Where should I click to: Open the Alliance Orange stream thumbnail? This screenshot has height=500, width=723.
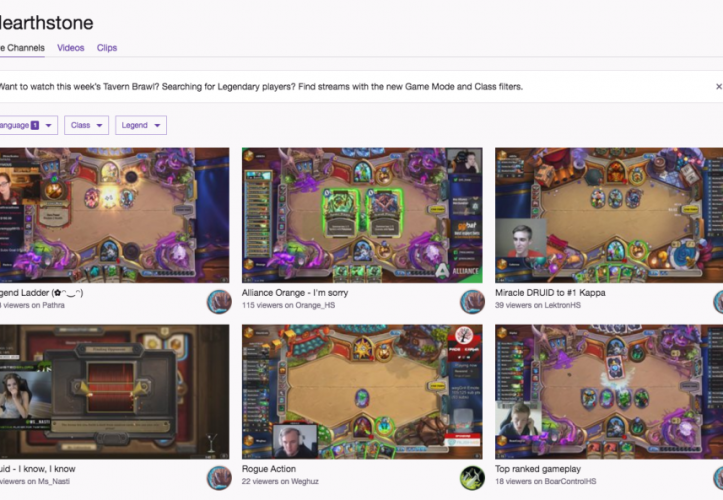click(362, 215)
